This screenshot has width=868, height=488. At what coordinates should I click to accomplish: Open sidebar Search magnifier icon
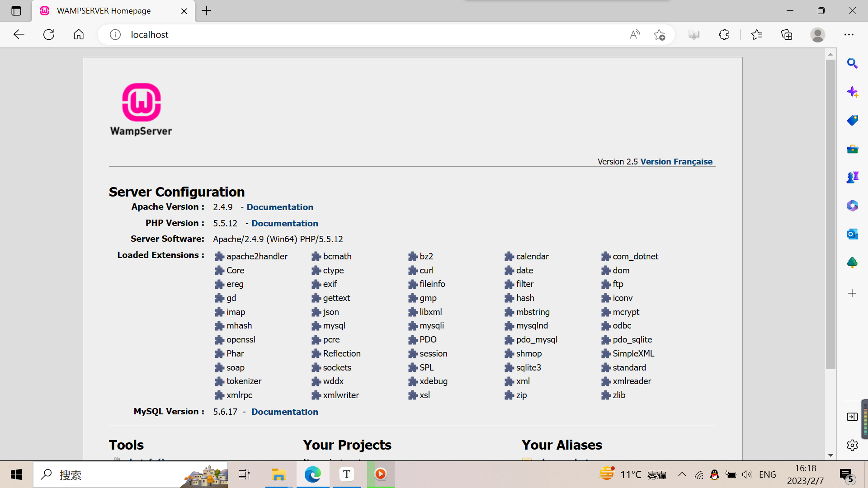(852, 63)
